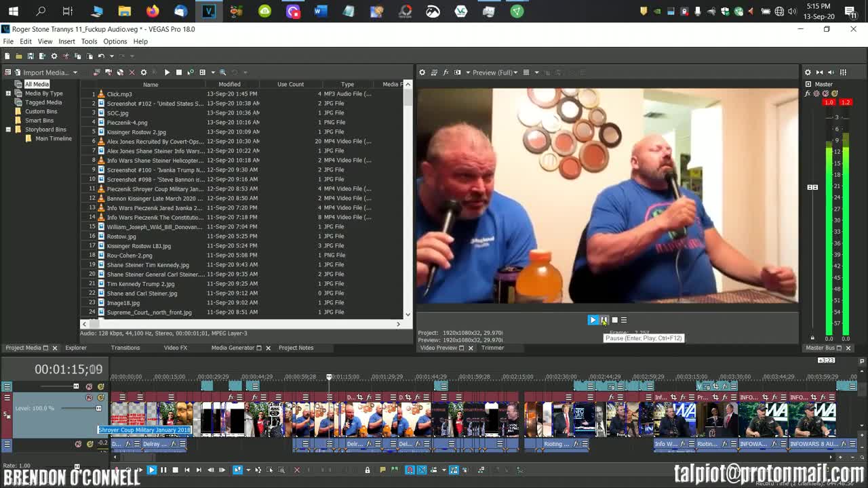Sort media list by Use Count column
Screen dimensions: 868x488
point(290,84)
